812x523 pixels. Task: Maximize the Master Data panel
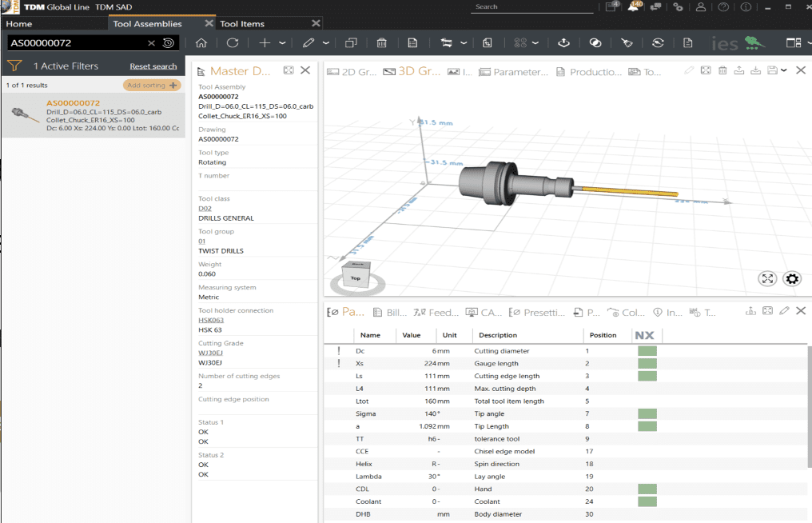289,70
